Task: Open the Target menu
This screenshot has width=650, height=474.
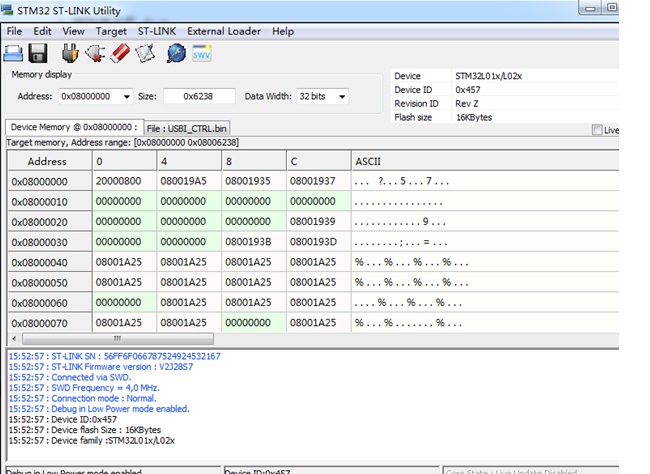Action: (111, 31)
